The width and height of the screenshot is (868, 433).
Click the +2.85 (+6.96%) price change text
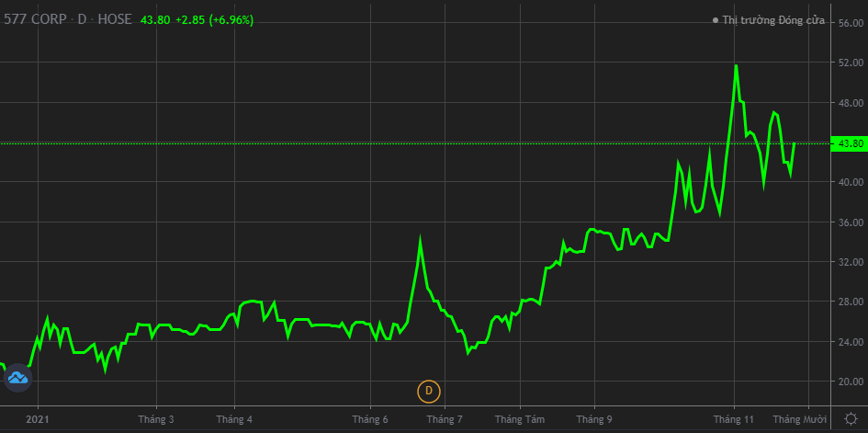pyautogui.click(x=214, y=20)
